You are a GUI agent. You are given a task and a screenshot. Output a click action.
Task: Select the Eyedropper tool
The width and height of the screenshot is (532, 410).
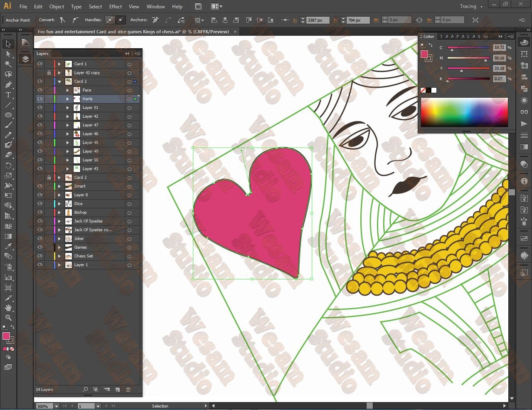(8, 246)
